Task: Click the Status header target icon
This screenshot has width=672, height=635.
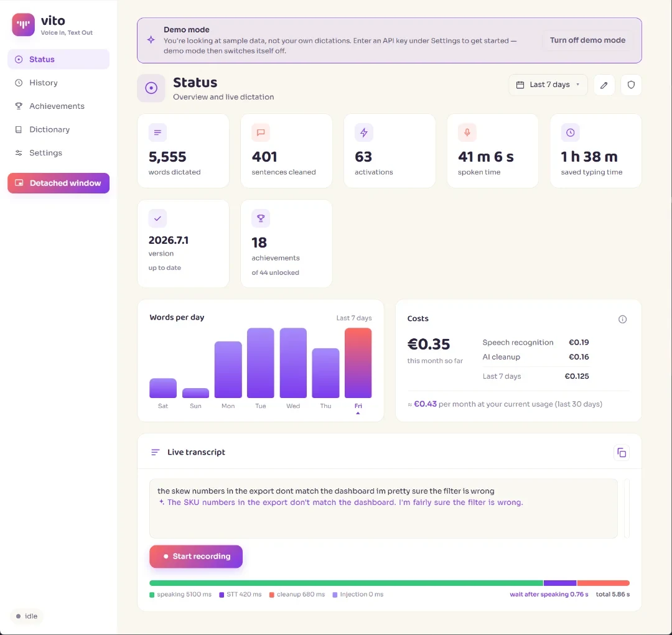Action: pyautogui.click(x=151, y=88)
